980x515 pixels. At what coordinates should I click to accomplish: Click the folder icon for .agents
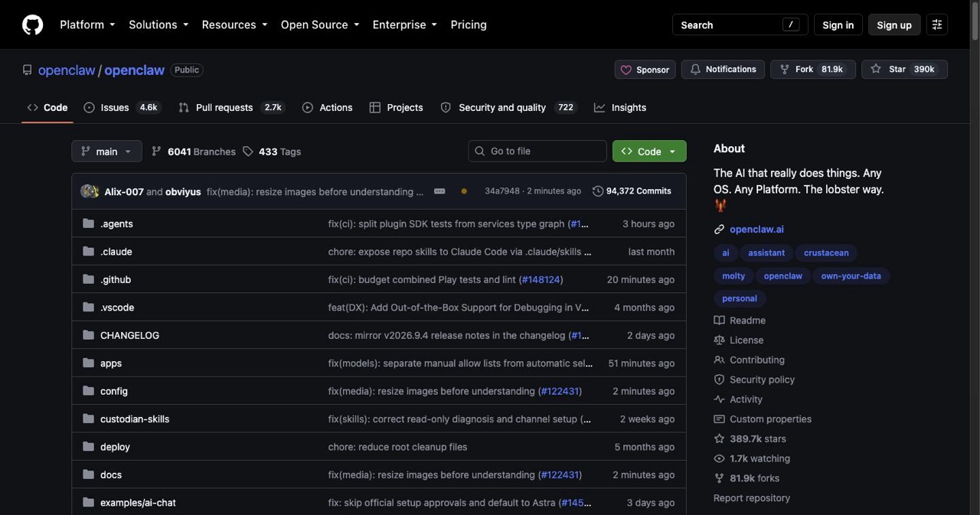(88, 223)
